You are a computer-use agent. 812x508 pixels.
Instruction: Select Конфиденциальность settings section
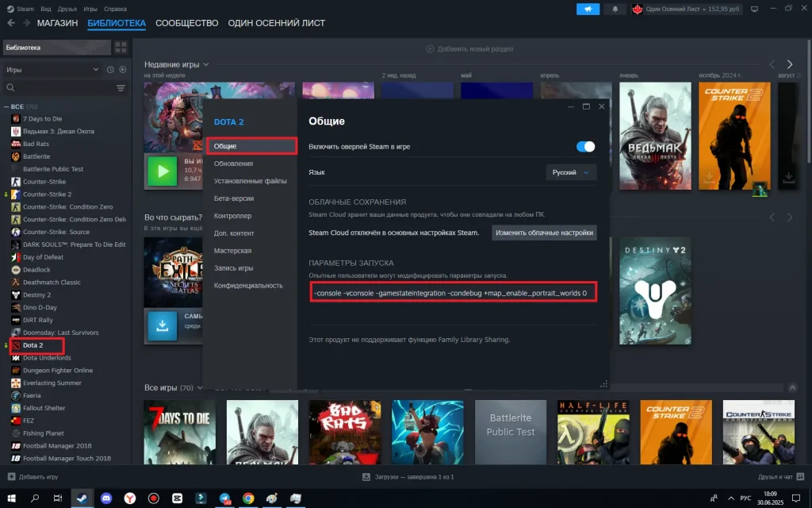pos(248,285)
